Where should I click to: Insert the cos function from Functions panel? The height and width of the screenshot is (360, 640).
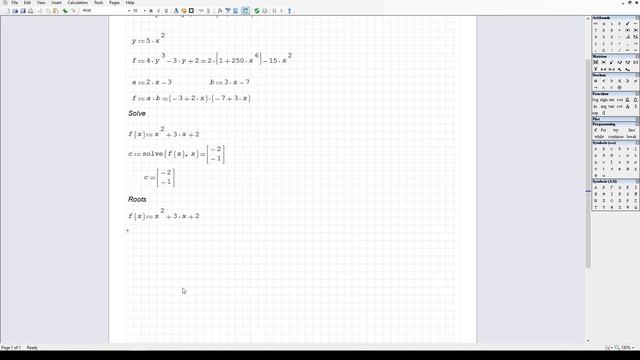click(620, 100)
